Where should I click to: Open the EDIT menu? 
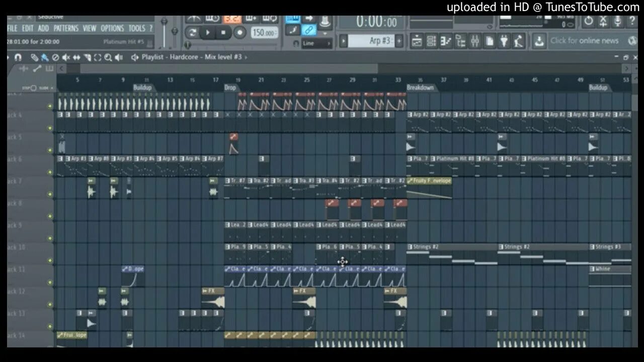[28, 29]
